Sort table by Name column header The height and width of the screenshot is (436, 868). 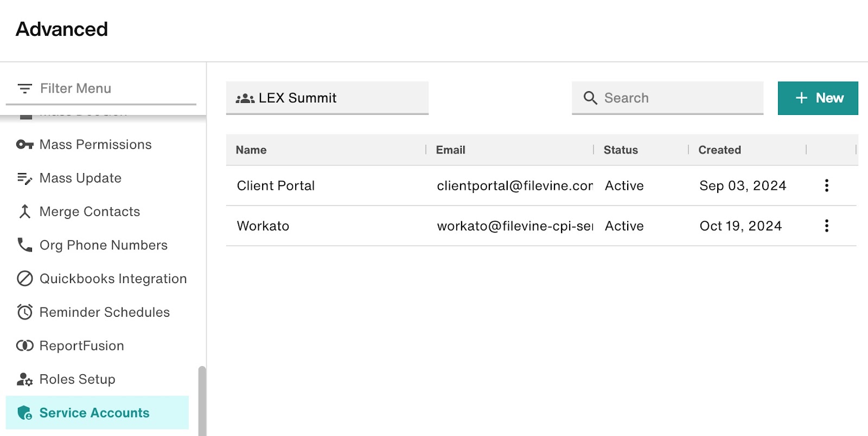[251, 150]
